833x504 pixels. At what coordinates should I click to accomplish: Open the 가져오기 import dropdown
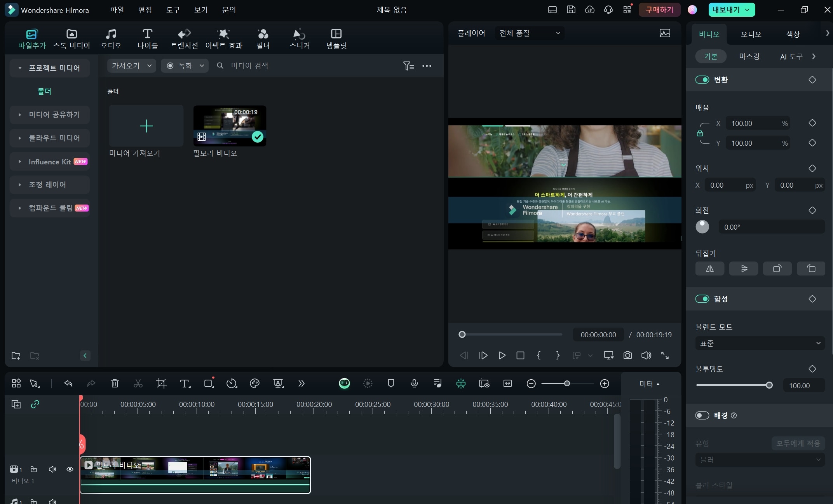pyautogui.click(x=131, y=66)
